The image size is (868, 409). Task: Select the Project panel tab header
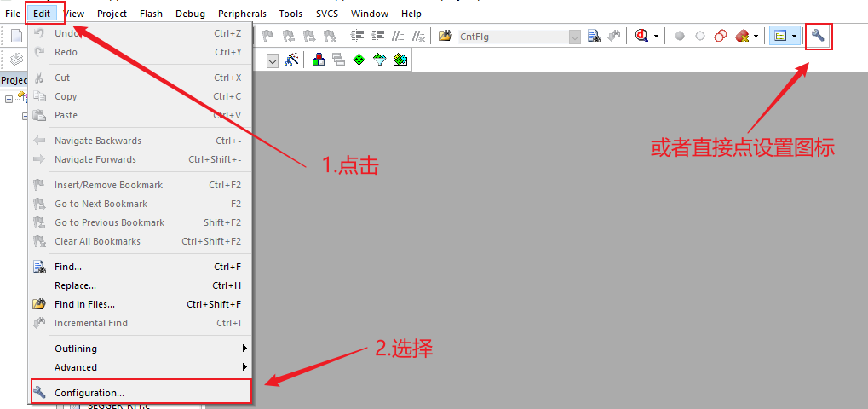14,80
